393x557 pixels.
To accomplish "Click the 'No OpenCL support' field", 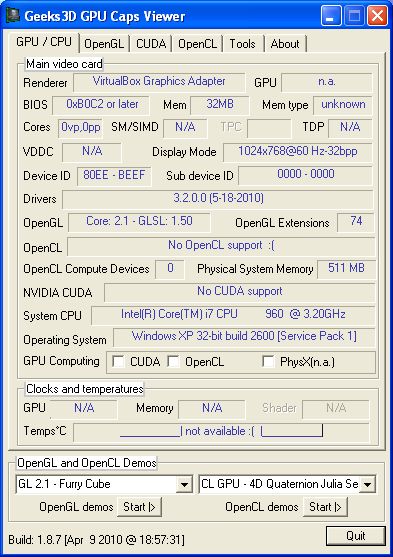I will (x=221, y=246).
